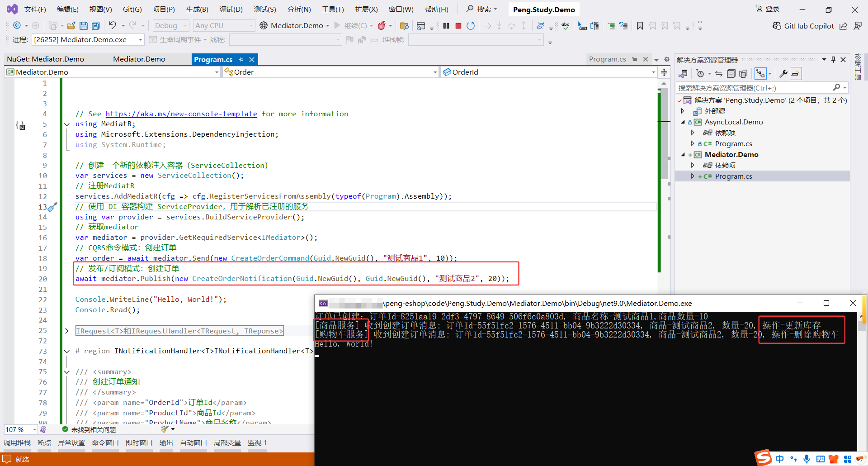The image size is (868, 466).
Task: Comment out the selected lines
Action: coord(611,26)
